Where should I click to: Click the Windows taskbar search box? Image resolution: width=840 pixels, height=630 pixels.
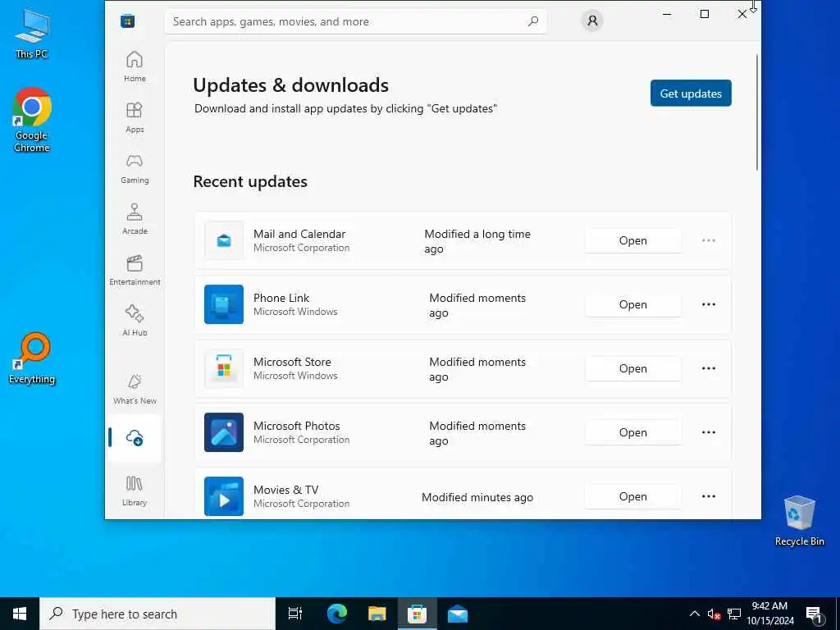pyautogui.click(x=157, y=614)
